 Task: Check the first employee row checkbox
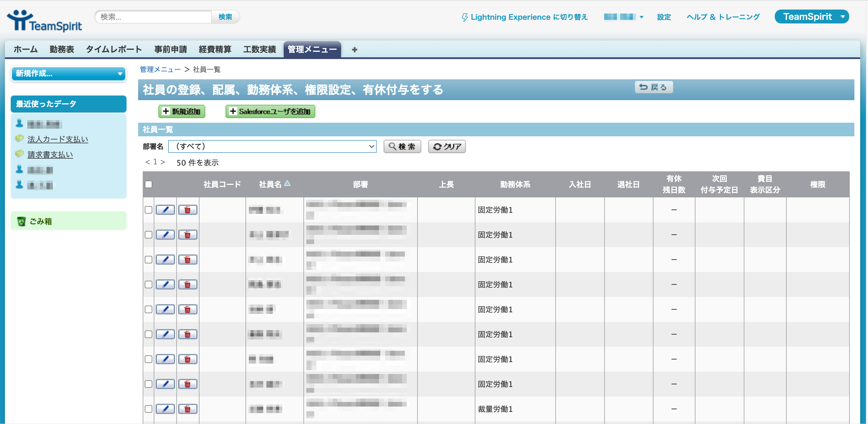click(149, 210)
